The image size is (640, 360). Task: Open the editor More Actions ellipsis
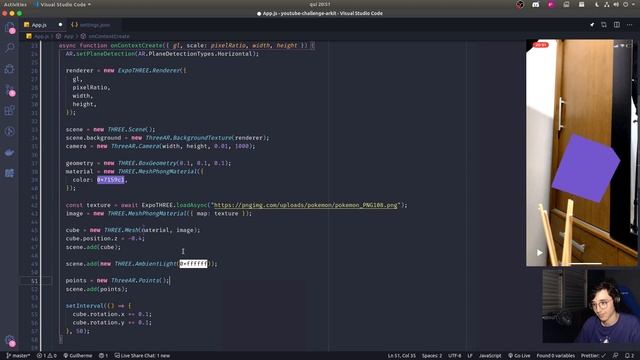[629, 25]
